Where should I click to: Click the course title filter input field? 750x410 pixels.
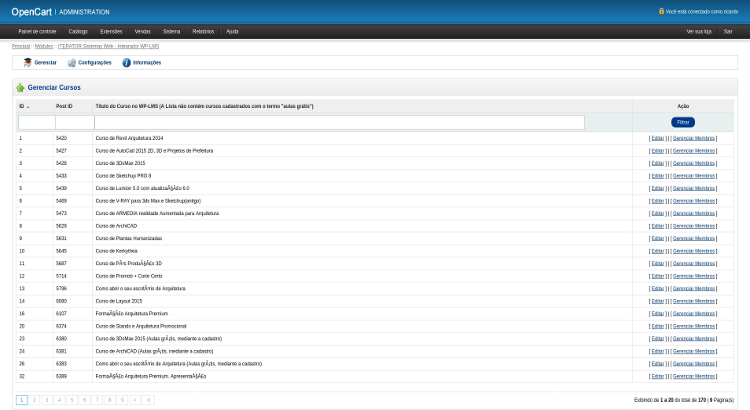pos(340,122)
